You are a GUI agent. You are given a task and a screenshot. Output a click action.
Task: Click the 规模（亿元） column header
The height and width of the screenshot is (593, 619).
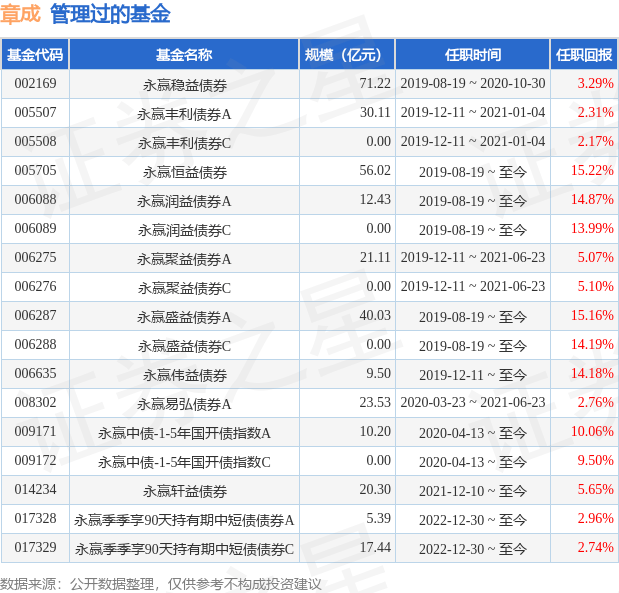click(347, 55)
